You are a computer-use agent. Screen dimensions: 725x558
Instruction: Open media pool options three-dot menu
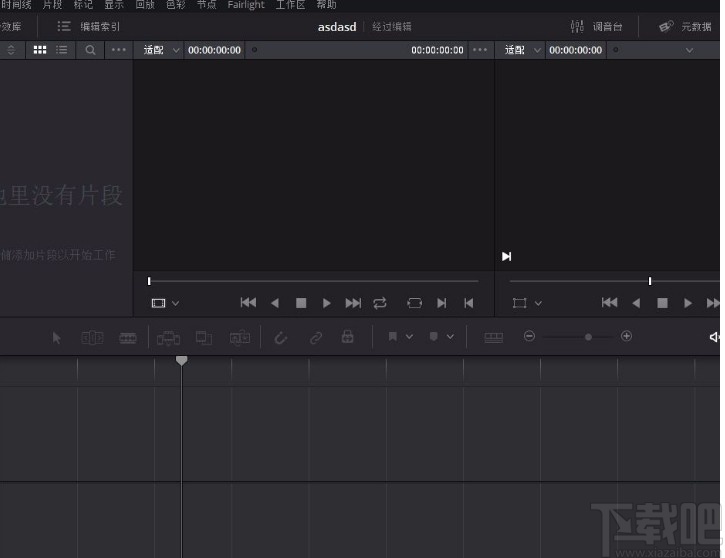tap(119, 49)
